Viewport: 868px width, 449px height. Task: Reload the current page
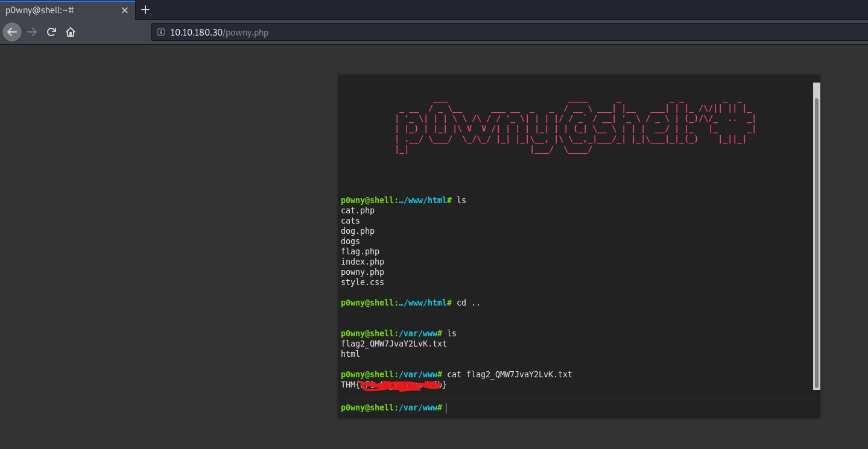click(x=51, y=32)
